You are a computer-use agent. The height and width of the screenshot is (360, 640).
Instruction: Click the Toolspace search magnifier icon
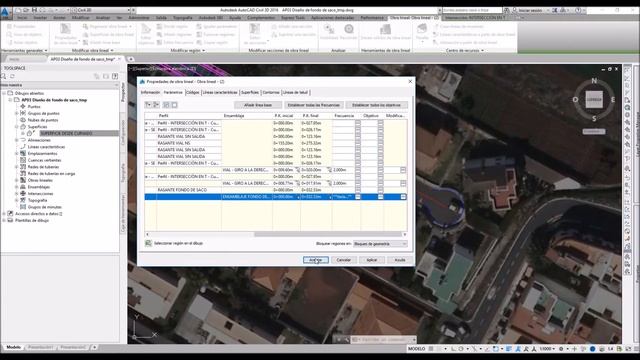(x=4, y=76)
